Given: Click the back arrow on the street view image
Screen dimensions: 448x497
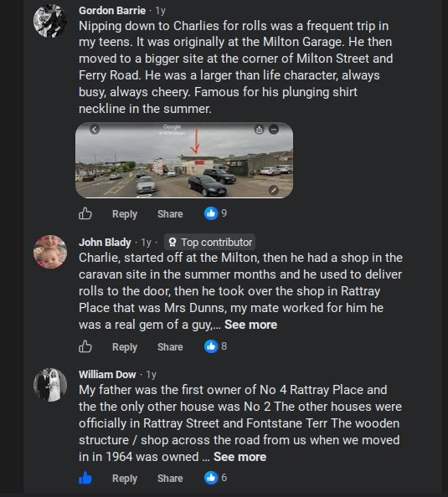Looking at the screenshot, I should coord(95,130).
